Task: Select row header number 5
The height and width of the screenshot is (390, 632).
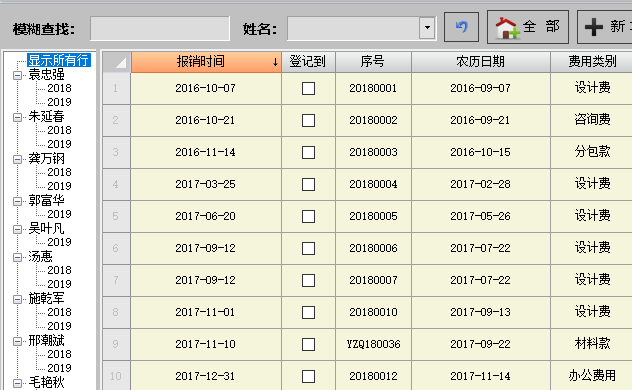Action: [116, 216]
